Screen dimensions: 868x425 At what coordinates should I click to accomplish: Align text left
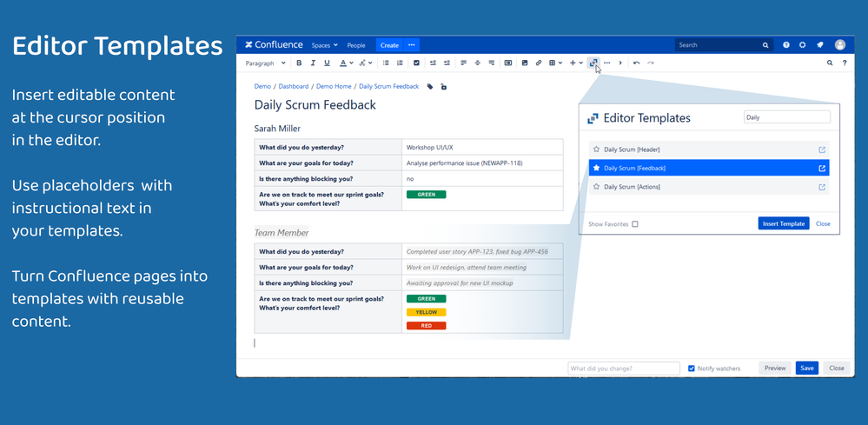[x=463, y=63]
